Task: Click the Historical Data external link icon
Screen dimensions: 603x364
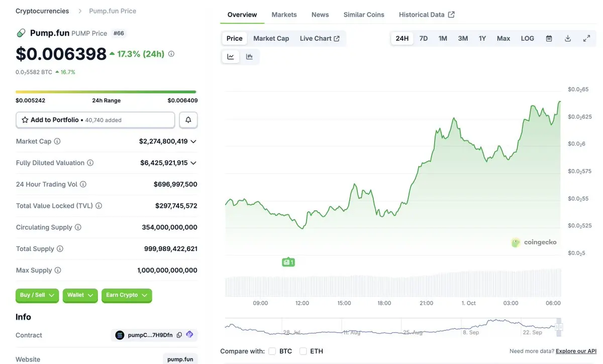Action: click(x=451, y=15)
